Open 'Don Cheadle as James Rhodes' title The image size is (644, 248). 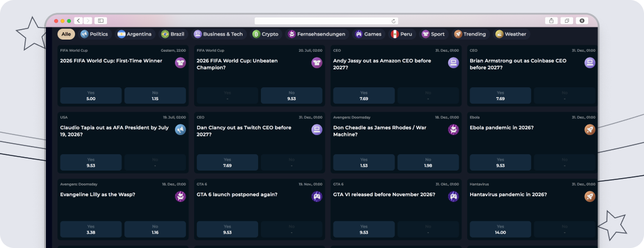380,131
